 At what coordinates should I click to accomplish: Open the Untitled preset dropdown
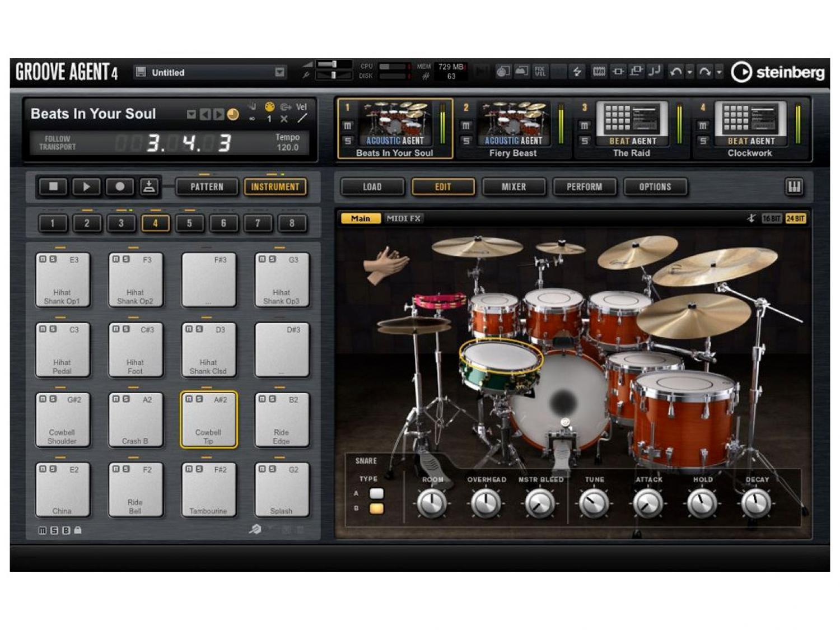coord(279,72)
